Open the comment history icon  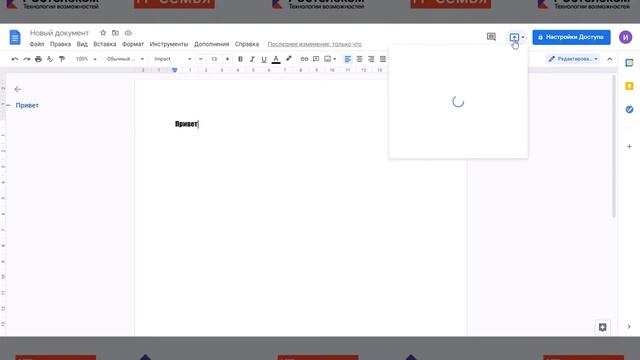(491, 37)
